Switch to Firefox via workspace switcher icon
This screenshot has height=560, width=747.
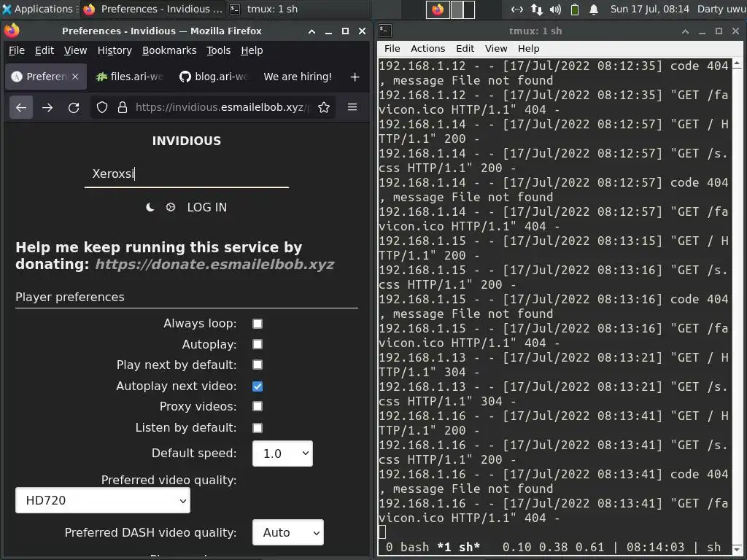(x=438, y=9)
